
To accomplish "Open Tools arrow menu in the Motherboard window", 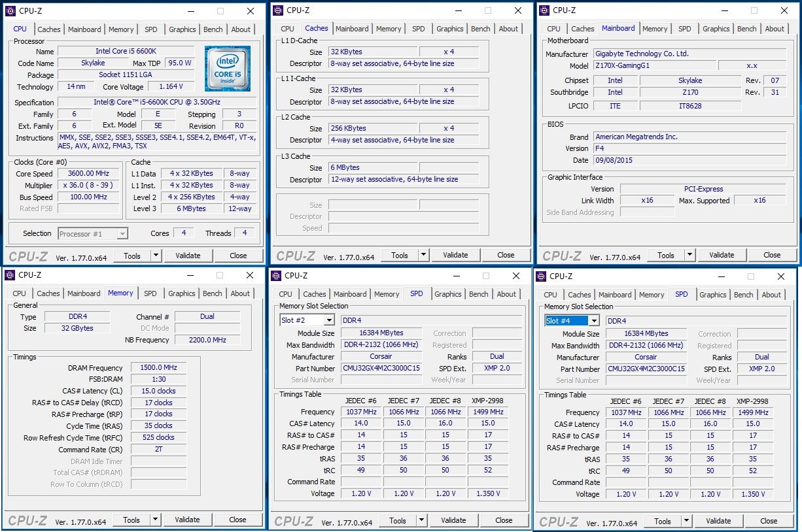I will pyautogui.click(x=689, y=255).
